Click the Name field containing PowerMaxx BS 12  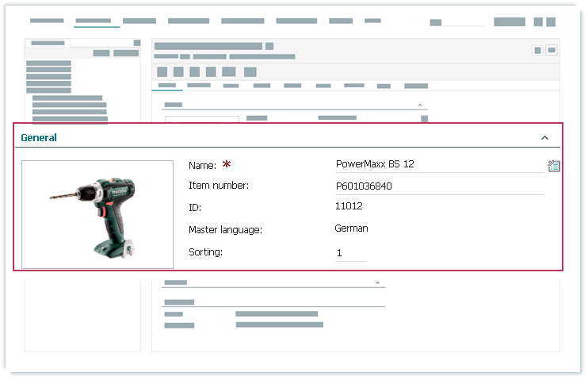[439, 164]
